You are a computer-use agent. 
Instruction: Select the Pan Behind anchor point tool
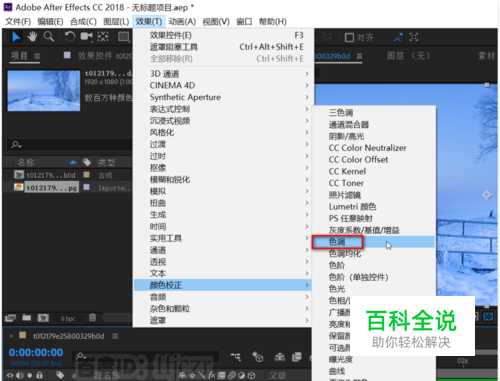point(103,37)
